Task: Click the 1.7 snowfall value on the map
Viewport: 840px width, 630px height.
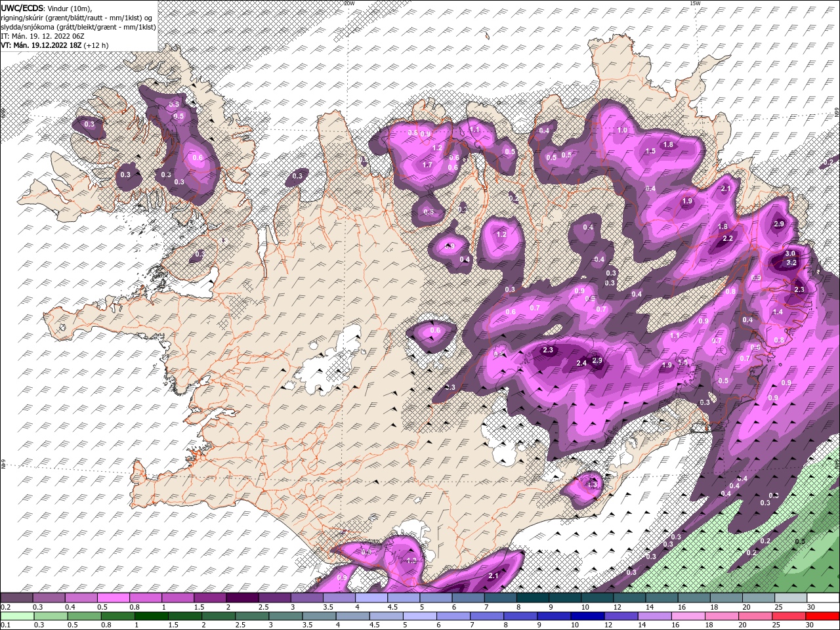Action: click(427, 165)
